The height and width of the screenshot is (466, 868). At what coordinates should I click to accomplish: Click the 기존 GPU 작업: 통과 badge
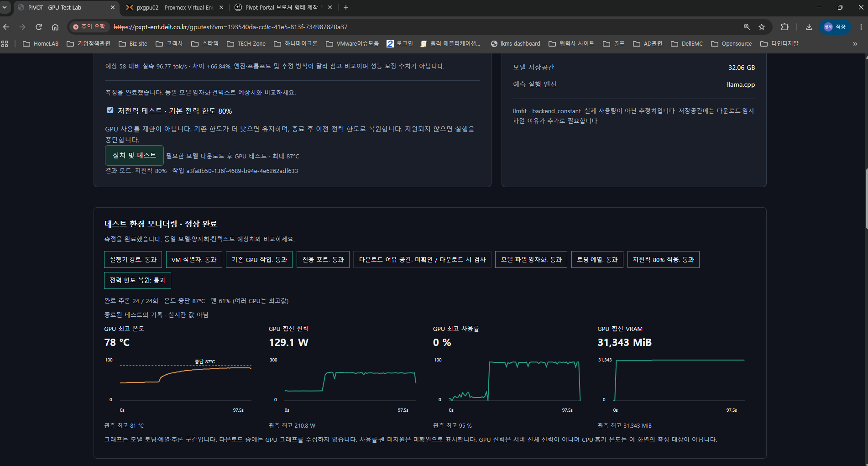[x=259, y=260]
